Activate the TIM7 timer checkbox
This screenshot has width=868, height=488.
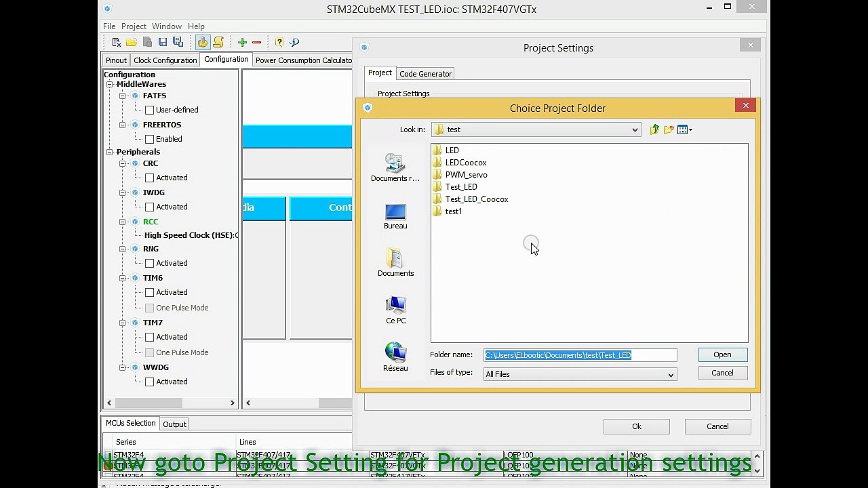[150, 337]
